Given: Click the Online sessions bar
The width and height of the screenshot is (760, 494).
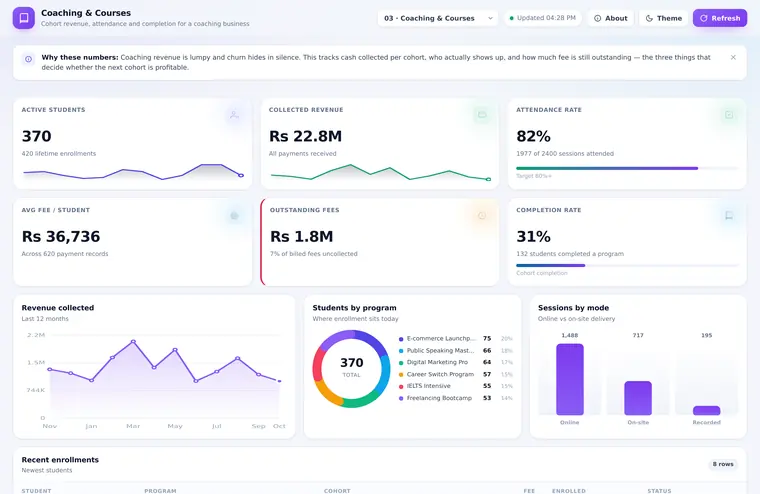Looking at the screenshot, I should (x=570, y=379).
